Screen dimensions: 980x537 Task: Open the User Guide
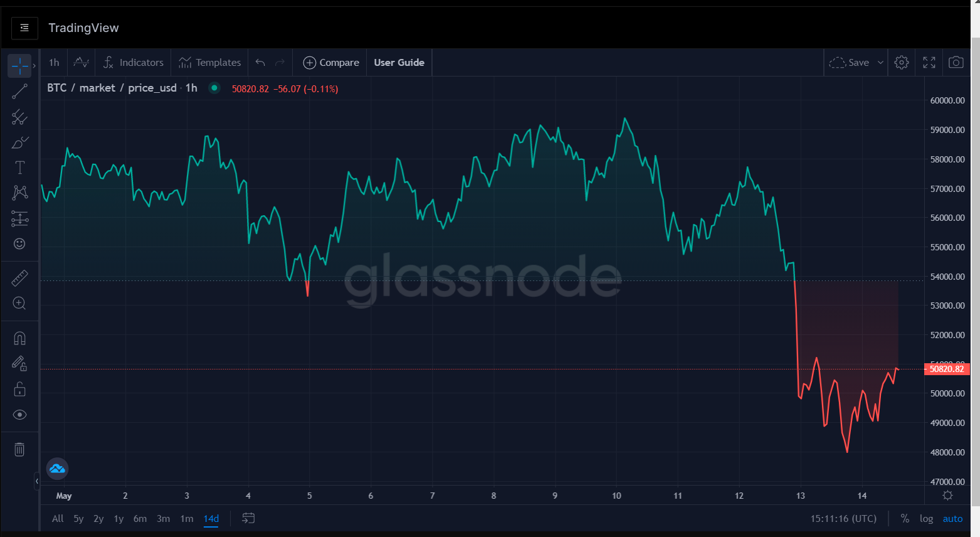(399, 63)
